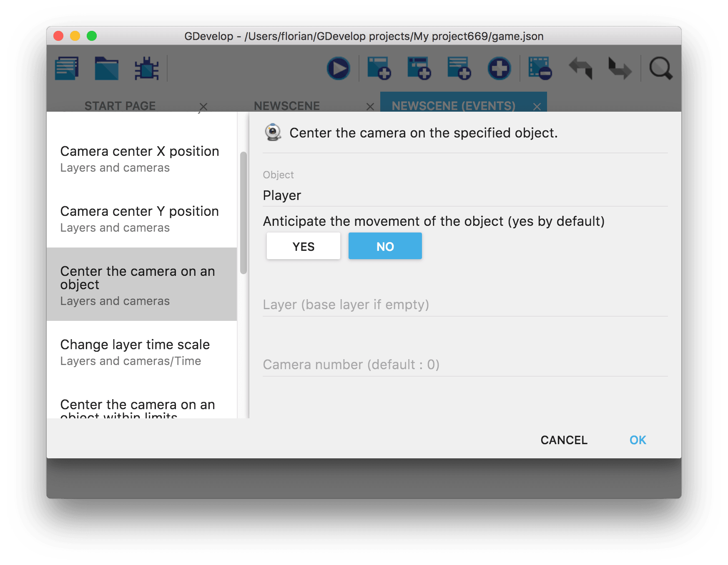Click the Object field containing Player
Screen dimensions: 728x565
465,195
